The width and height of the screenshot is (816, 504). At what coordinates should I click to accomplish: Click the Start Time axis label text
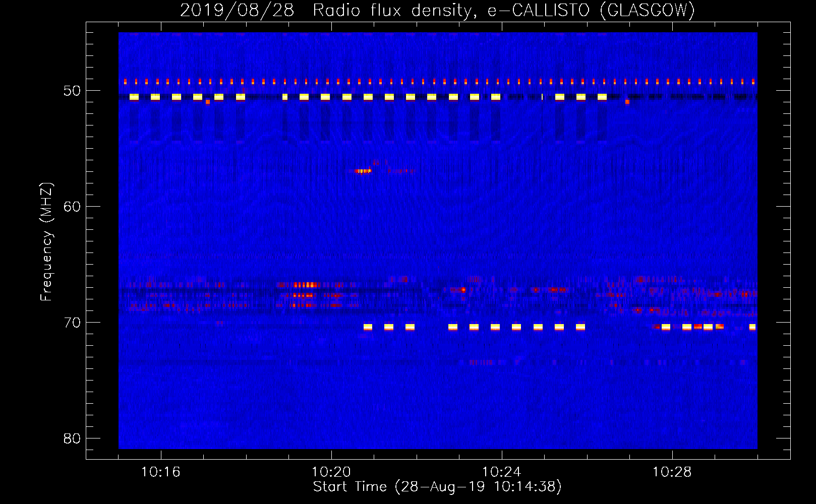[x=437, y=487]
